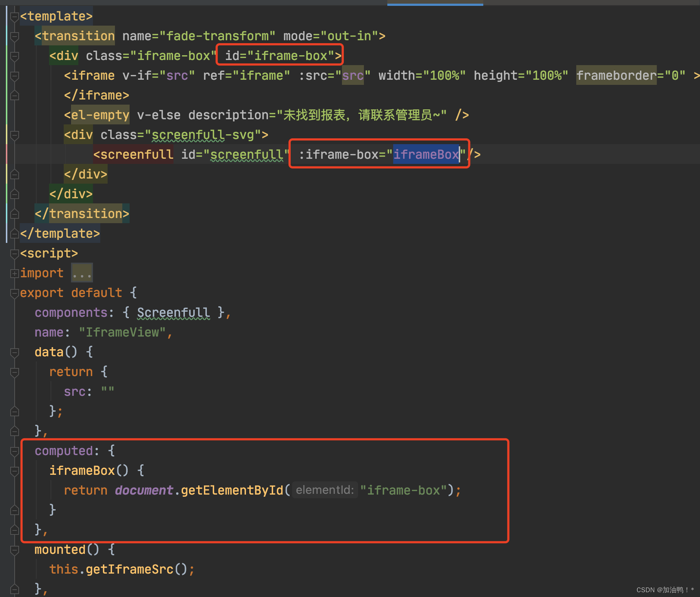Fold the iframeBox() computed function
The height and width of the screenshot is (597, 700).
click(x=15, y=471)
